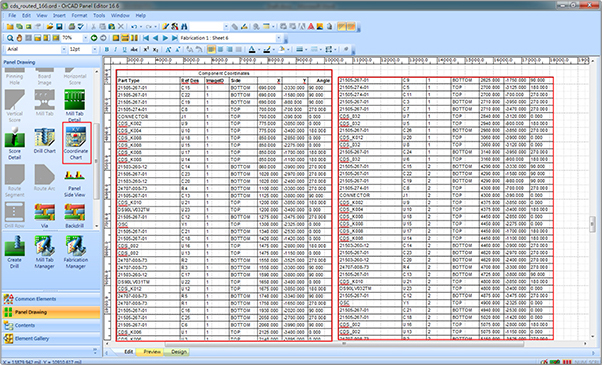Screen dimensions: 602x365
Task: Select the Score Detail element
Action: pos(15,143)
